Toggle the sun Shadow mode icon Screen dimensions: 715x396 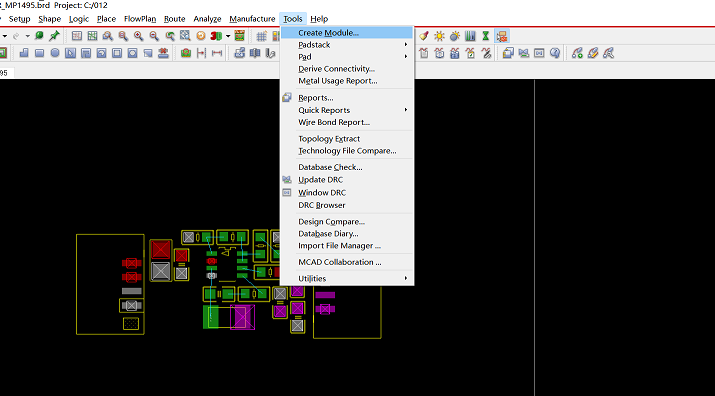[440, 36]
